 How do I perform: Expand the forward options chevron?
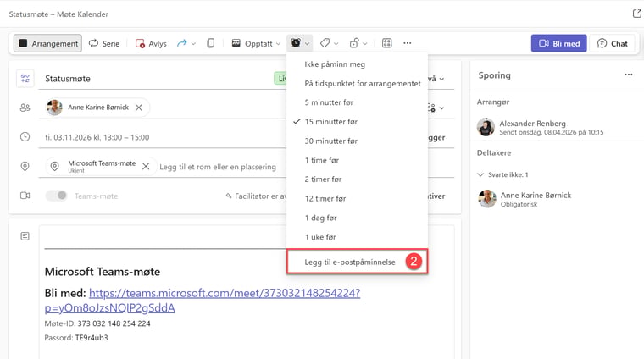pyautogui.click(x=193, y=43)
